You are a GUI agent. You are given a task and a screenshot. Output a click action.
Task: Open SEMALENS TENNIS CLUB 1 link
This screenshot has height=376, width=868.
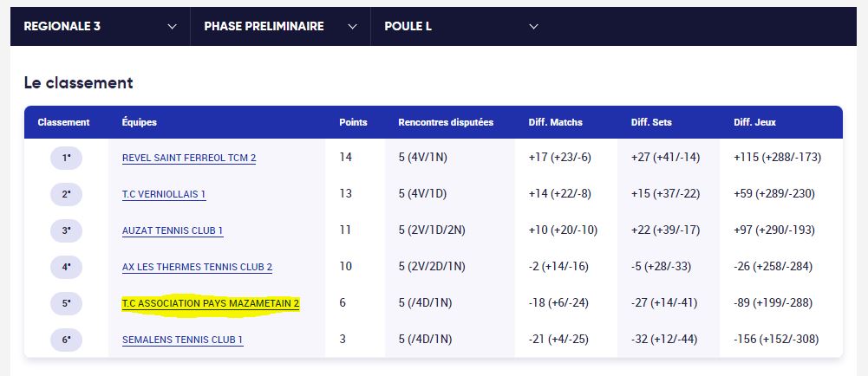coord(182,340)
